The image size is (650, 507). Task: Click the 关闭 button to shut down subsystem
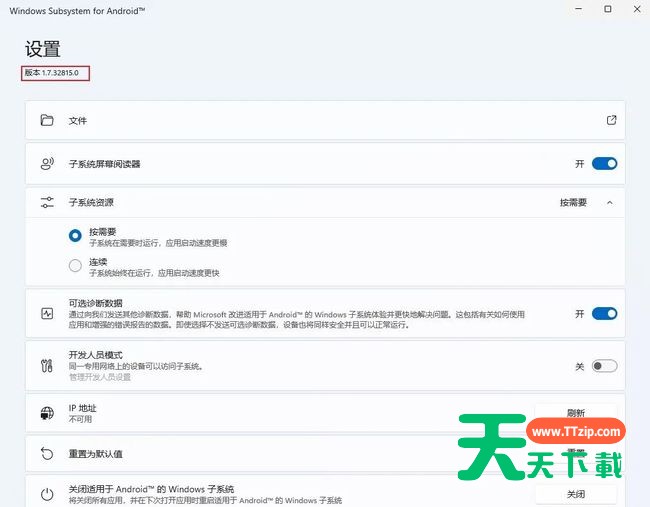576,494
